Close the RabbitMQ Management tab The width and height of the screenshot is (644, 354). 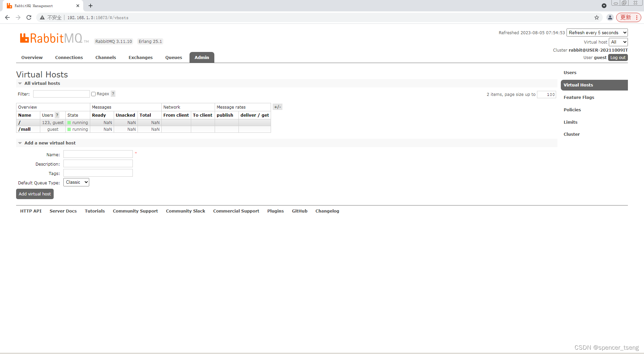(x=78, y=6)
